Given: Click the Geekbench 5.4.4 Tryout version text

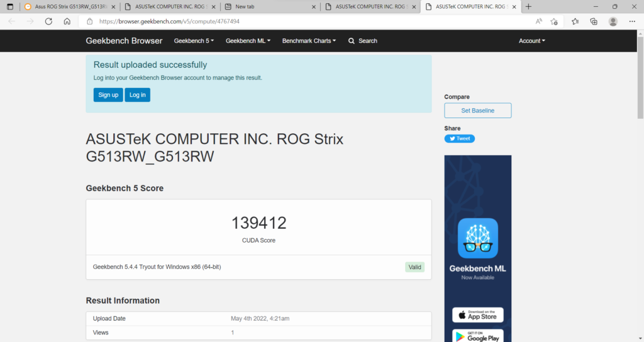Looking at the screenshot, I should (157, 267).
